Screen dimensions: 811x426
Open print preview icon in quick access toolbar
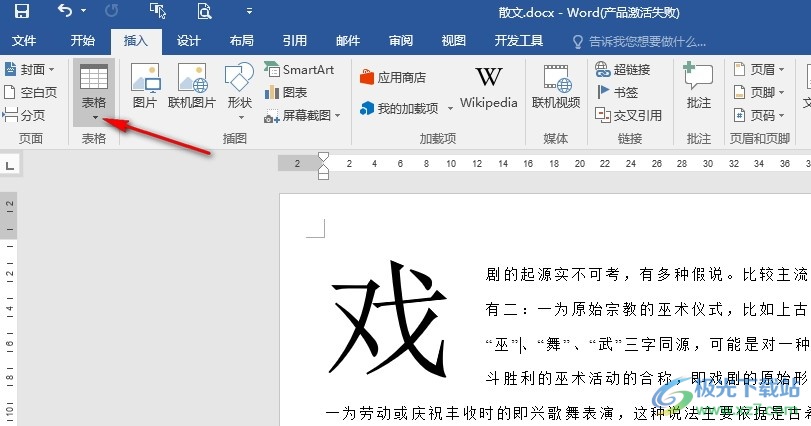click(x=205, y=11)
